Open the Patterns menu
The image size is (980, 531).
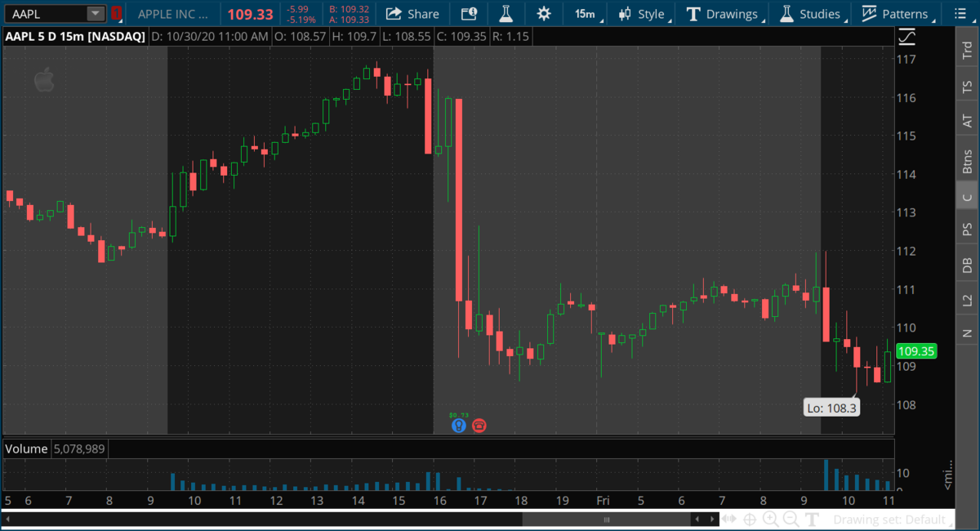[895, 13]
